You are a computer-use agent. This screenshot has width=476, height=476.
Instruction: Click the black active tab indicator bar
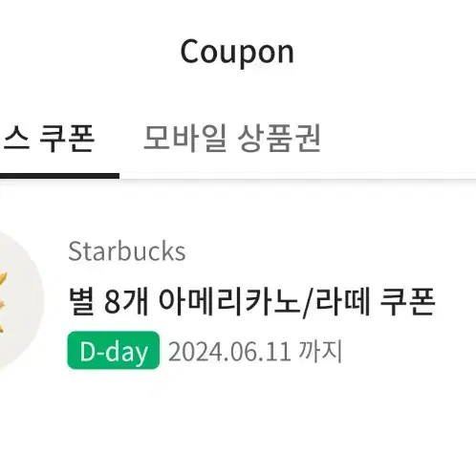click(x=59, y=176)
